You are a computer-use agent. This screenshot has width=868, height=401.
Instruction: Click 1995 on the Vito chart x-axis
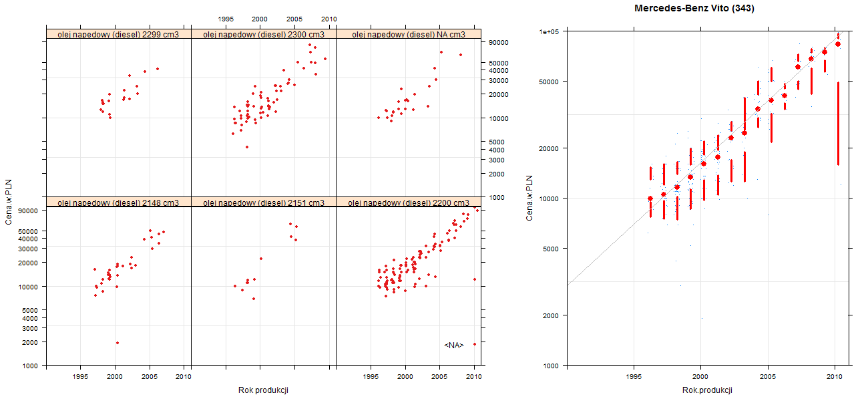(634, 377)
